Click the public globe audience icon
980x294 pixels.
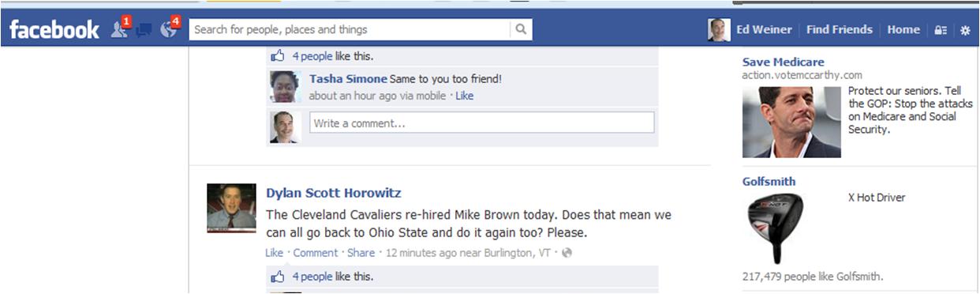567,253
